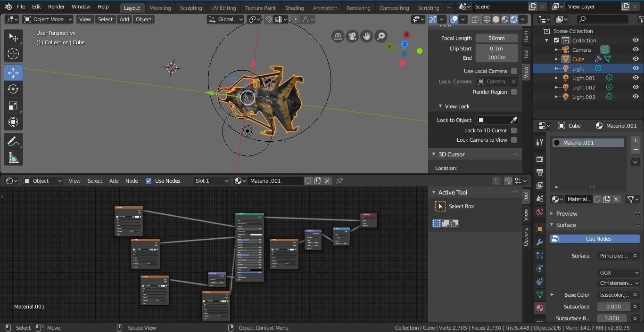Open node editor Node menu
The image size is (644, 332).
pyautogui.click(x=132, y=181)
